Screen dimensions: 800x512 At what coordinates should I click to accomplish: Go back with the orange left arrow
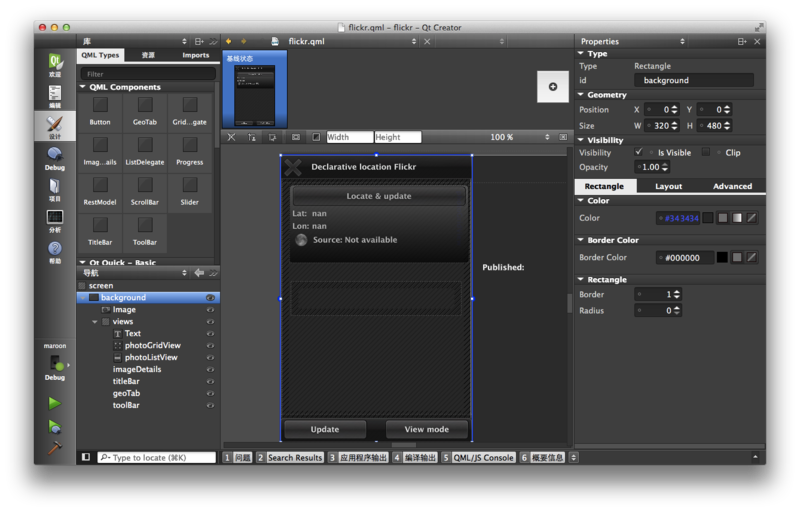pos(229,41)
